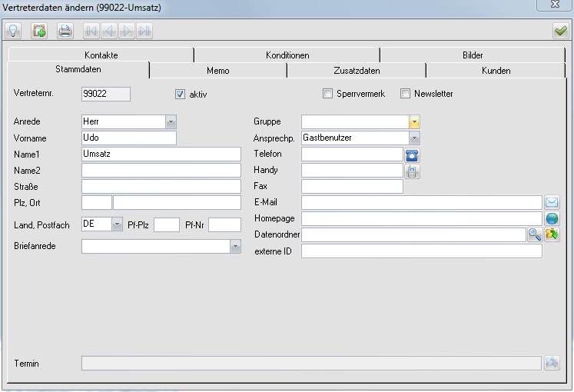Click the Vorname field containing Udo

click(x=129, y=138)
